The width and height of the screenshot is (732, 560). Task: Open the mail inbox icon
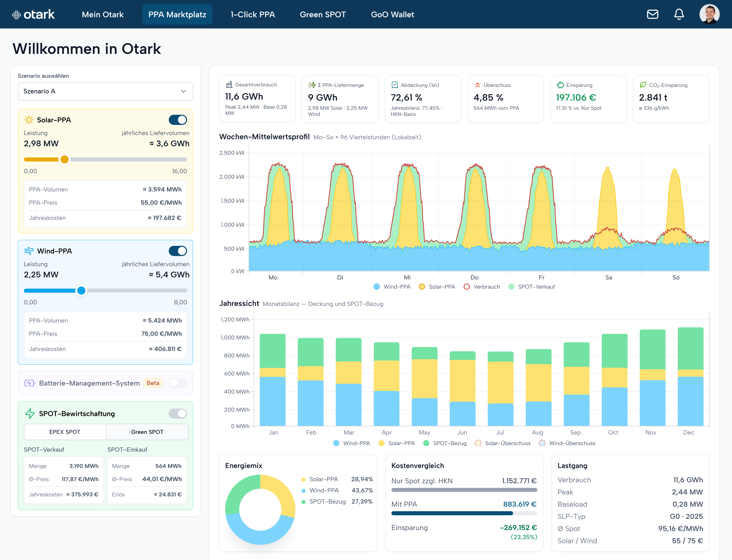click(x=652, y=14)
